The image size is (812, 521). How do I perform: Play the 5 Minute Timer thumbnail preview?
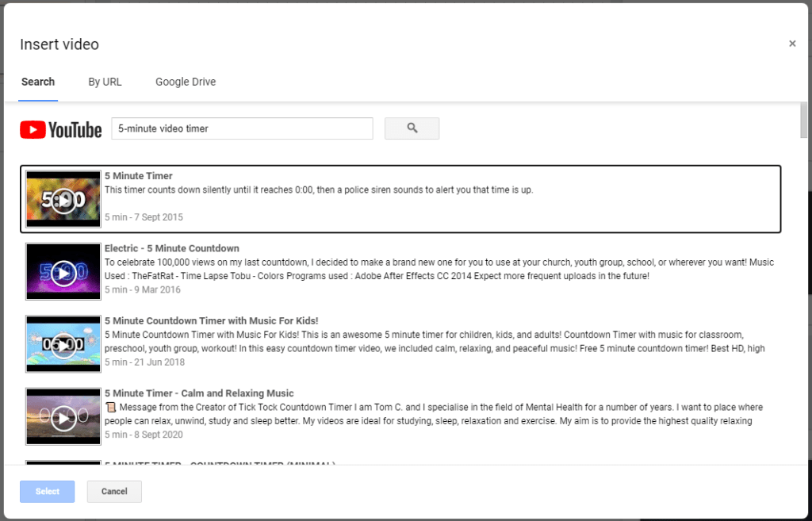coord(63,199)
